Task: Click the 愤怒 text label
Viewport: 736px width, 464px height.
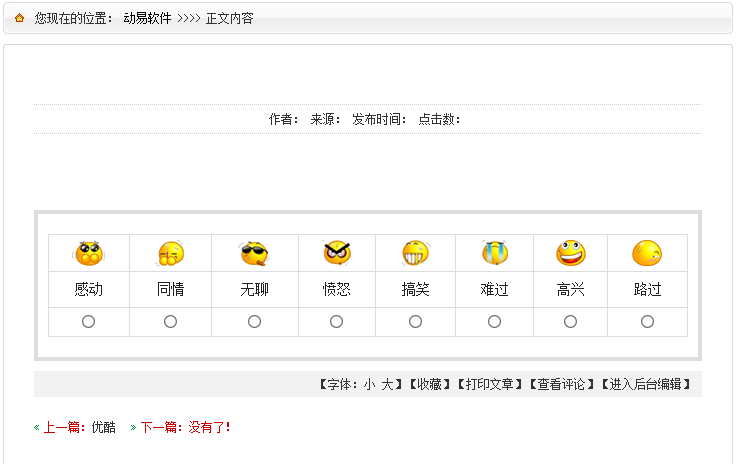Action: pos(337,289)
